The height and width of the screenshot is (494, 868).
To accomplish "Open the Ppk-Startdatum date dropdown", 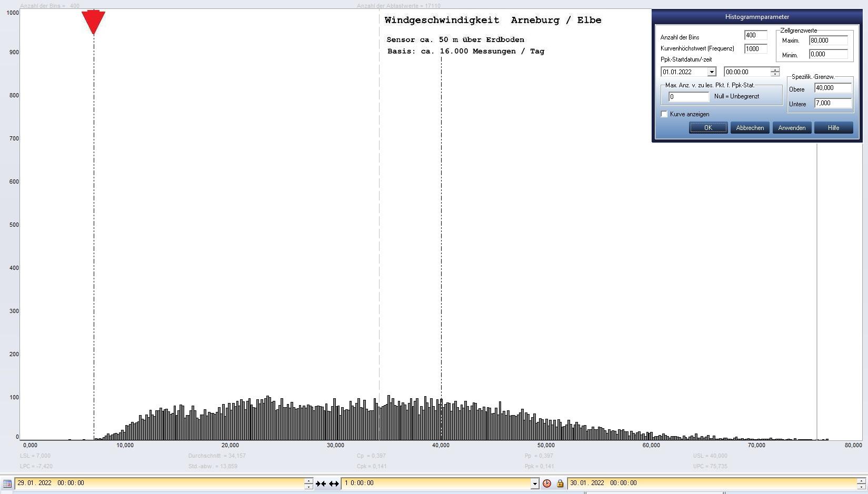I will 711,72.
